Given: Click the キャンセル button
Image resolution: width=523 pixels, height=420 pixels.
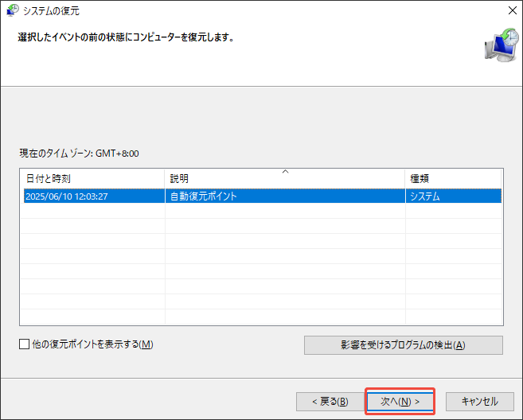Looking at the screenshot, I should click(480, 402).
